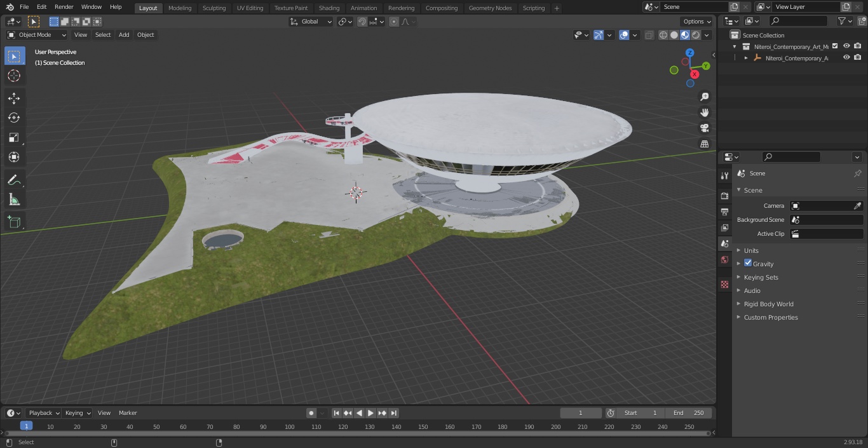The height and width of the screenshot is (448, 868).
Task: Expand the Keying Sets panel
Action: click(x=761, y=277)
